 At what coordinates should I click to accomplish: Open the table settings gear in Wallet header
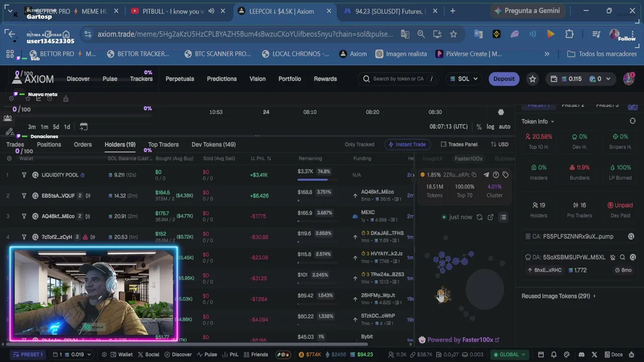(9, 158)
